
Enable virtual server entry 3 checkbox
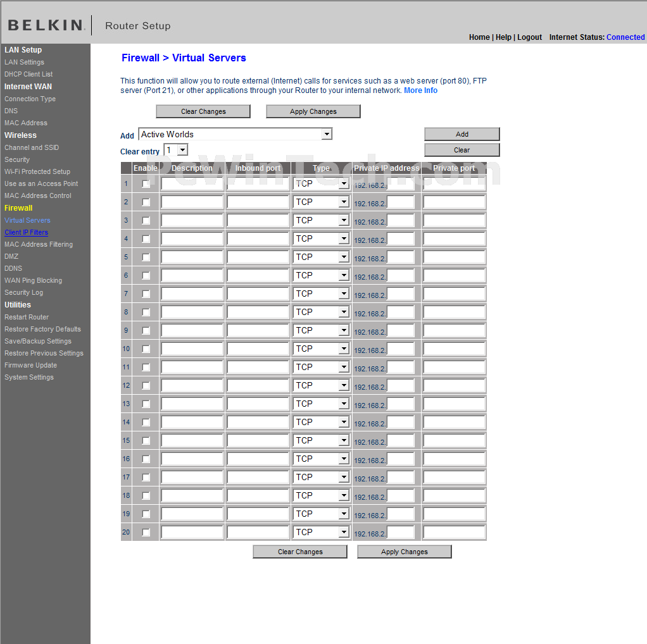pos(146,221)
